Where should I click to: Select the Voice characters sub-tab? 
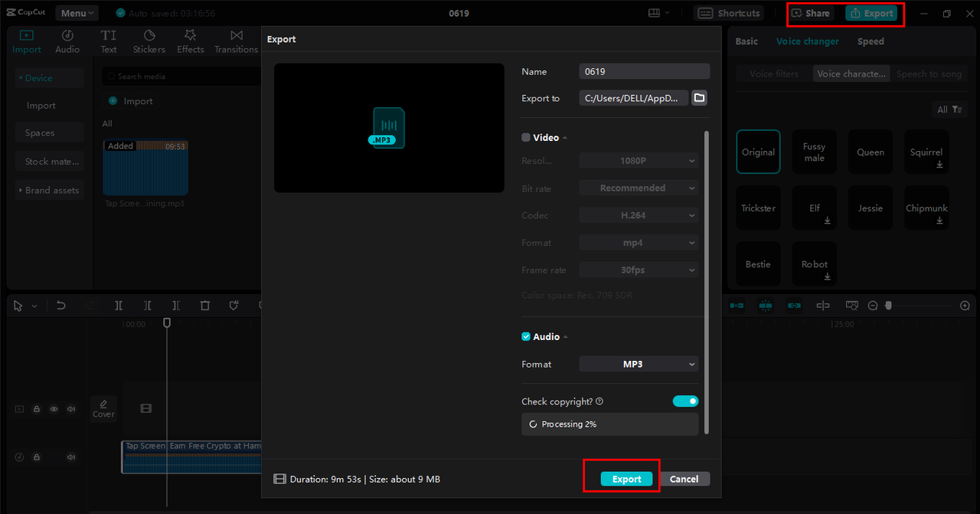point(851,74)
